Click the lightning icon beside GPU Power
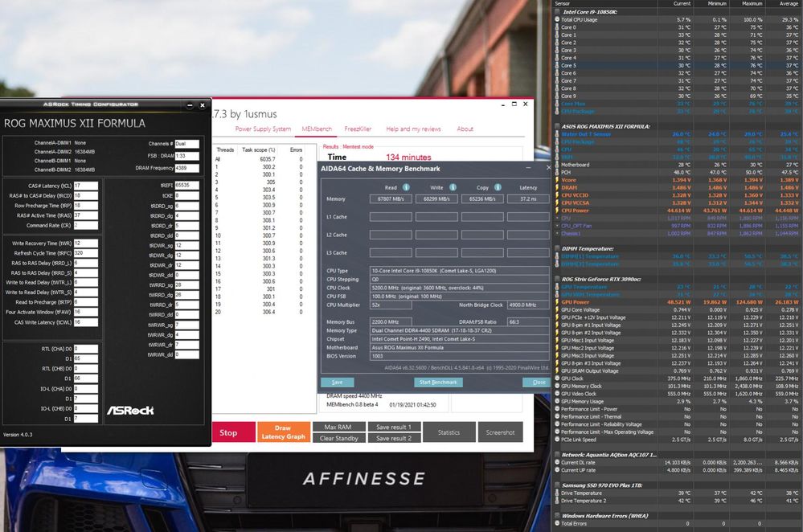803x532 pixels. [x=557, y=302]
